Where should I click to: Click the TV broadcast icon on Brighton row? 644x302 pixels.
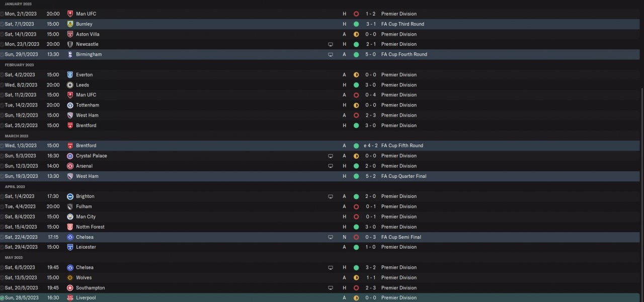(331, 196)
